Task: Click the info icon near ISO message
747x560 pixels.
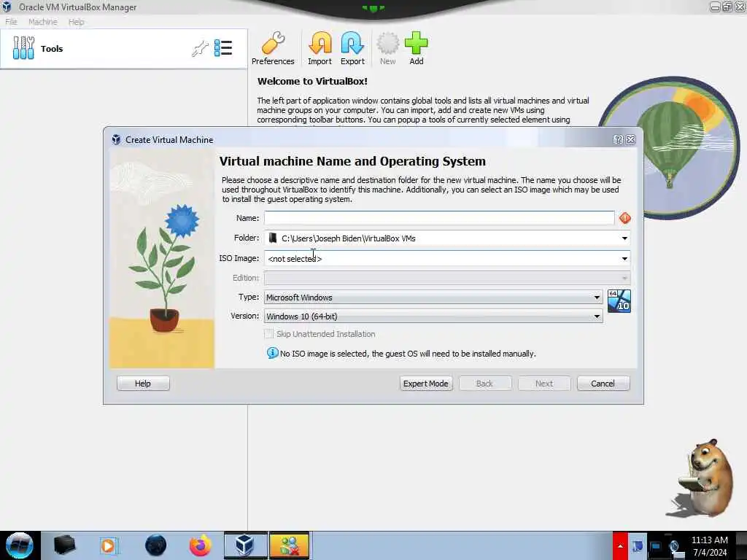Action: 272,353
